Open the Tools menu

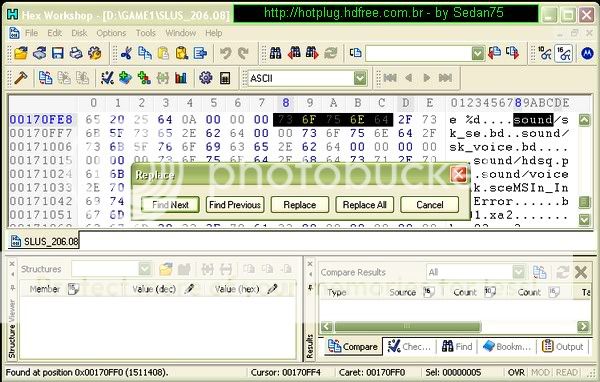146,33
